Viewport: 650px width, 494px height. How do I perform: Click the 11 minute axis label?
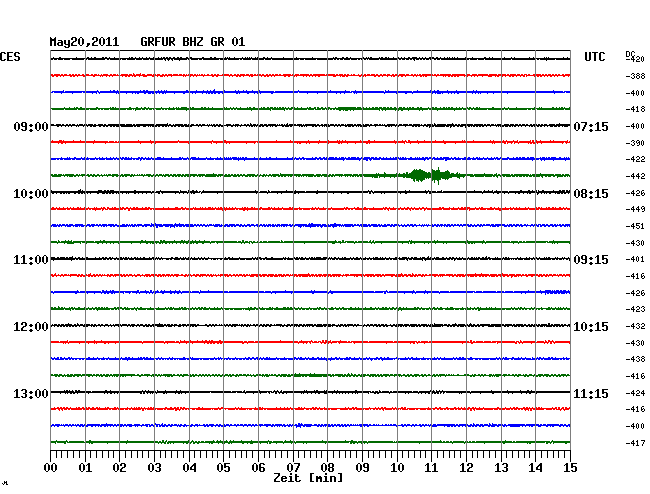coord(431,468)
